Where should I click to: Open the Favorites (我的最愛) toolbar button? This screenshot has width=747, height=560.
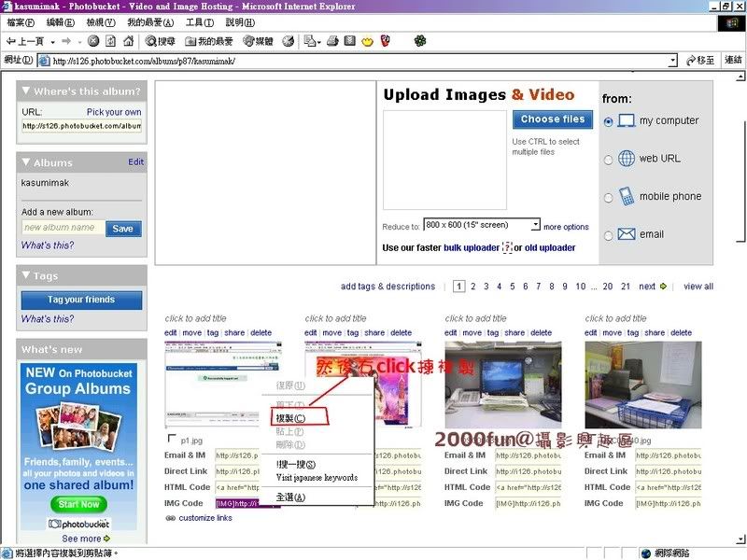(x=209, y=41)
